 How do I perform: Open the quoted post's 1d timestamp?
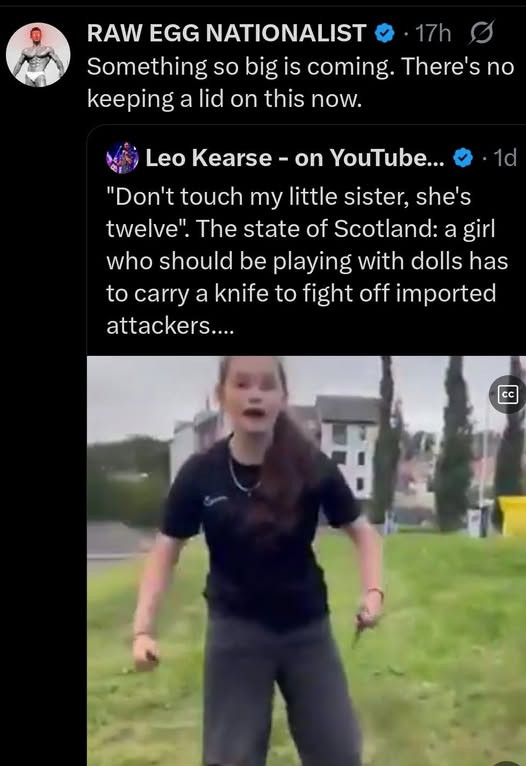[x=505, y=158]
